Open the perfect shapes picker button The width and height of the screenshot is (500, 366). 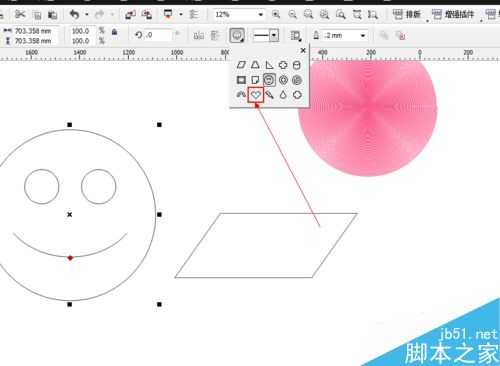pos(237,35)
